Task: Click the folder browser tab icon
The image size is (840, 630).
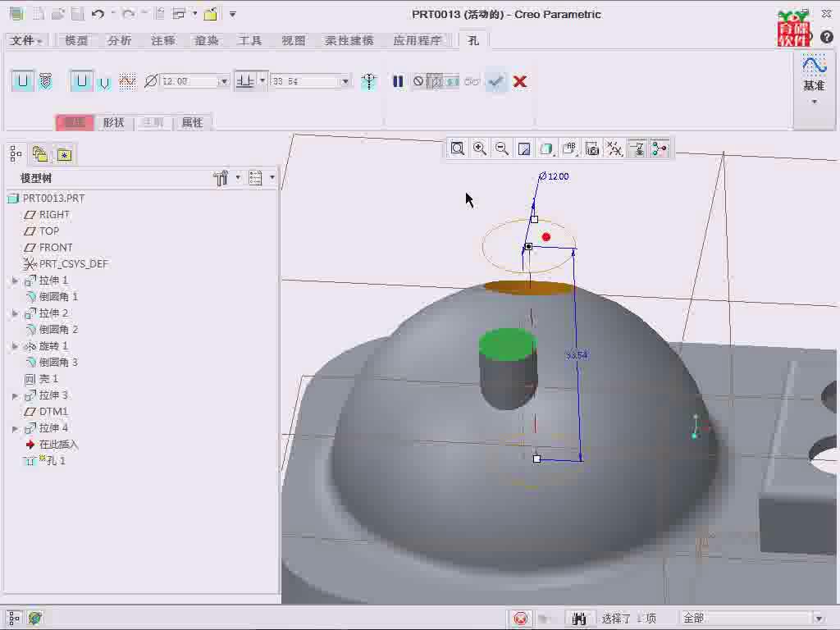Action: coord(39,154)
